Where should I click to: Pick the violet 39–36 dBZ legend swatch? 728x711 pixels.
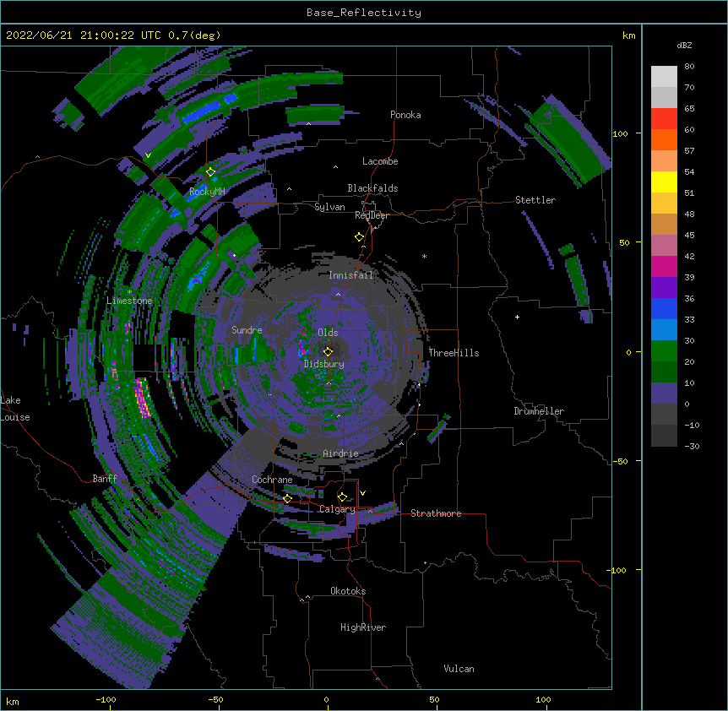664,288
